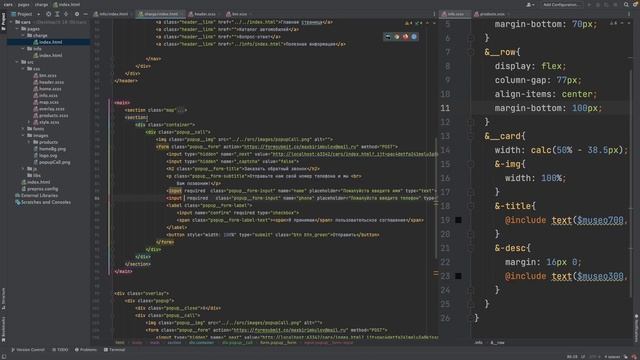
Task: Toggle code fold at &-desc line 21
Action: pos(470,248)
